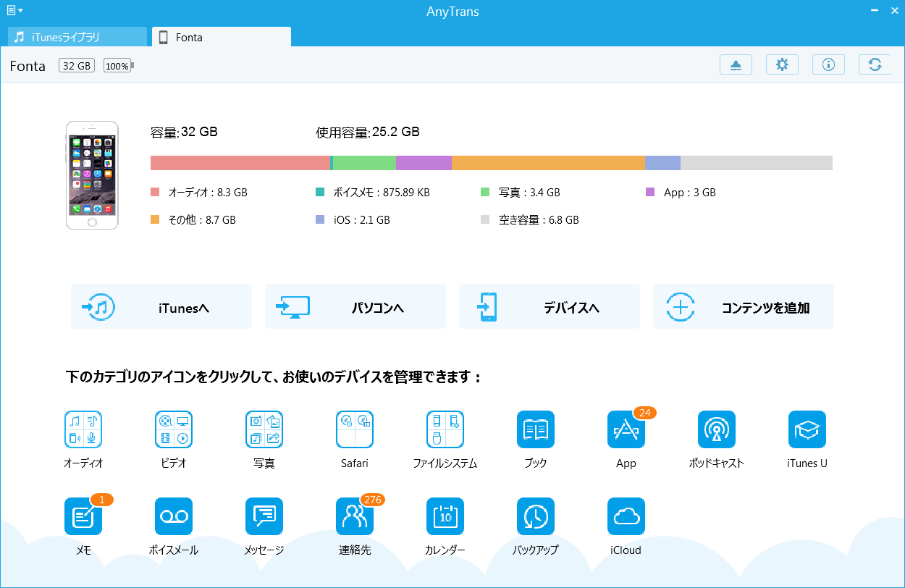905x588 pixels.
Task: Click the デバイスへ transfer button
Action: pos(550,306)
